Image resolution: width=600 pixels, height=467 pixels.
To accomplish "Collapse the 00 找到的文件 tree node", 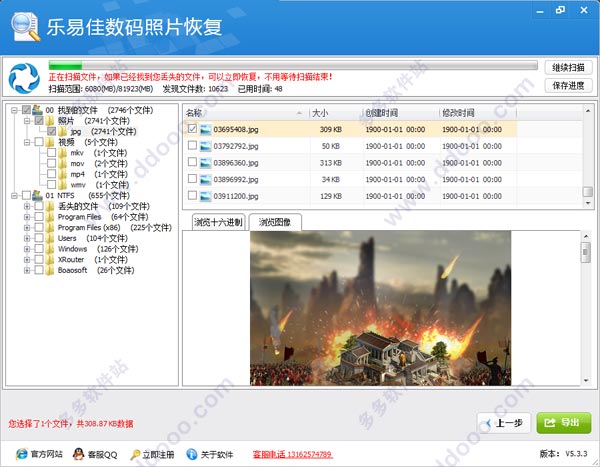I will pyautogui.click(x=14, y=110).
